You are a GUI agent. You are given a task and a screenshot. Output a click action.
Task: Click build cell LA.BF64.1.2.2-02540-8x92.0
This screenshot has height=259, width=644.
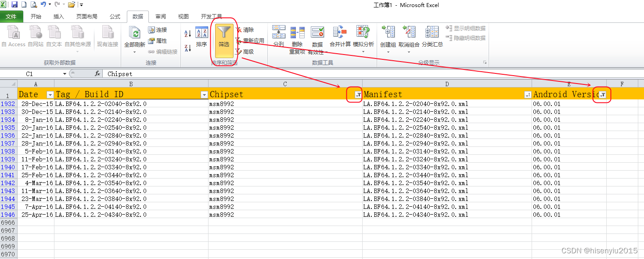click(x=131, y=128)
